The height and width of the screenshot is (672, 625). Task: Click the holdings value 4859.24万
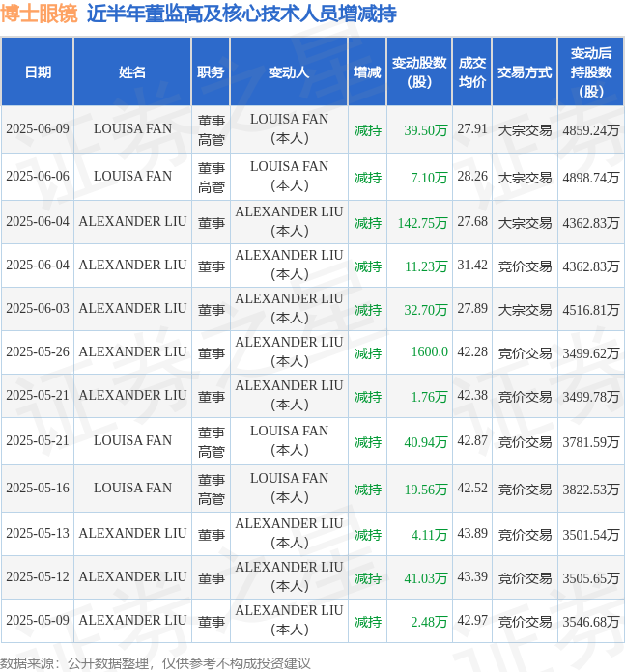click(x=590, y=130)
